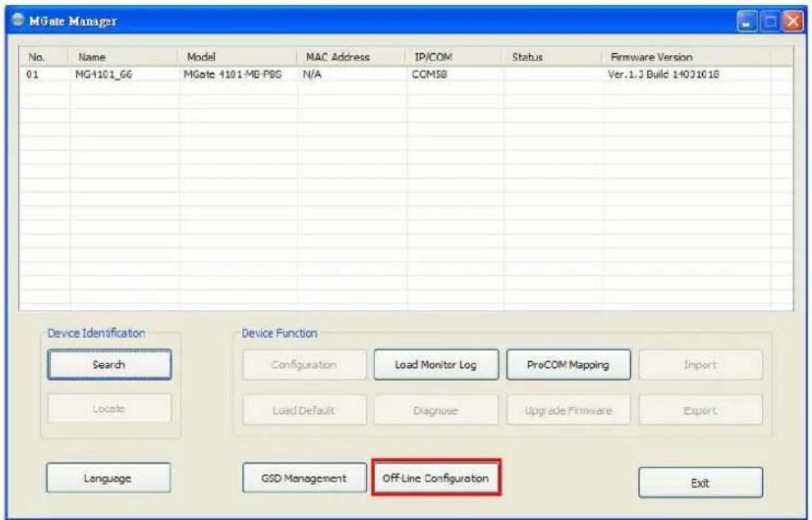Sort by the MAC Address column header
Viewport: 812px width, 520px height.
(351, 57)
